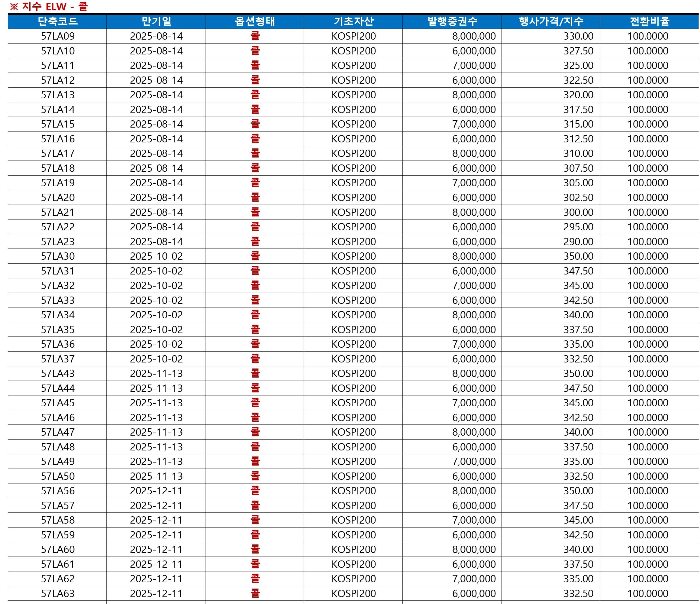Select code cell 57LA45

tap(58, 403)
